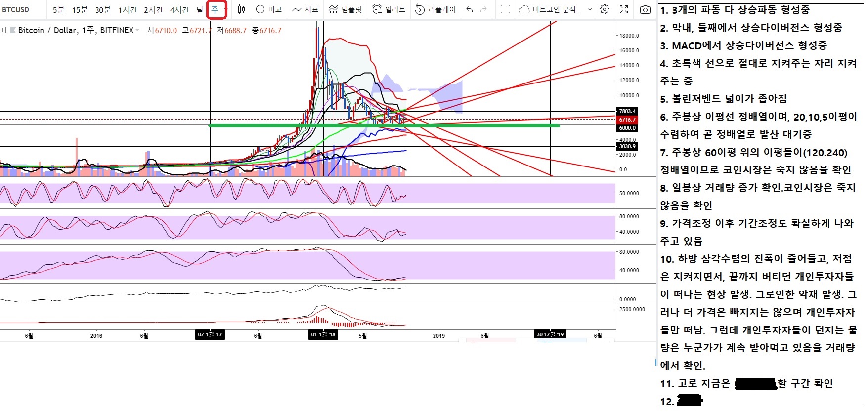The width and height of the screenshot is (868, 416).
Task: Toggle the layout square checkbox in toolbar
Action: tap(505, 9)
